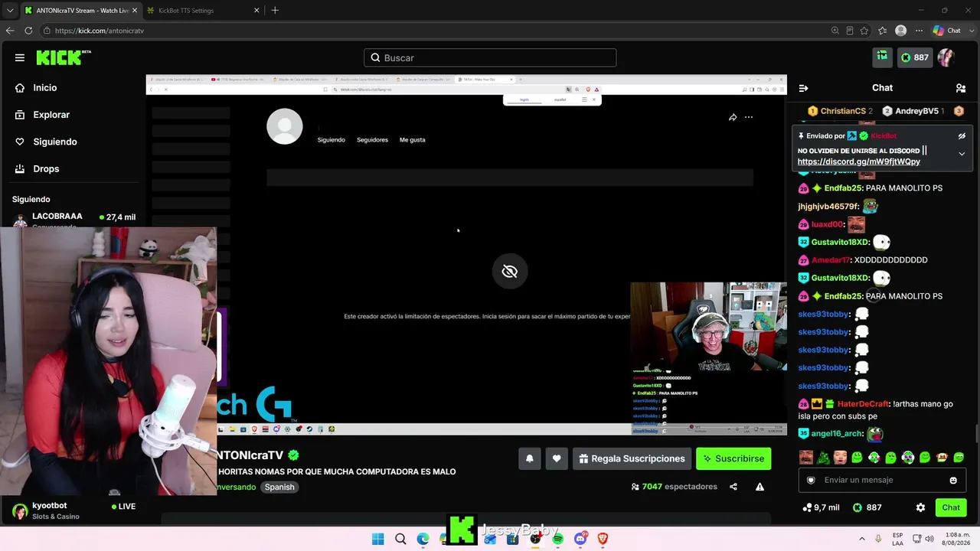Open the pinned Discord invite link

(858, 161)
